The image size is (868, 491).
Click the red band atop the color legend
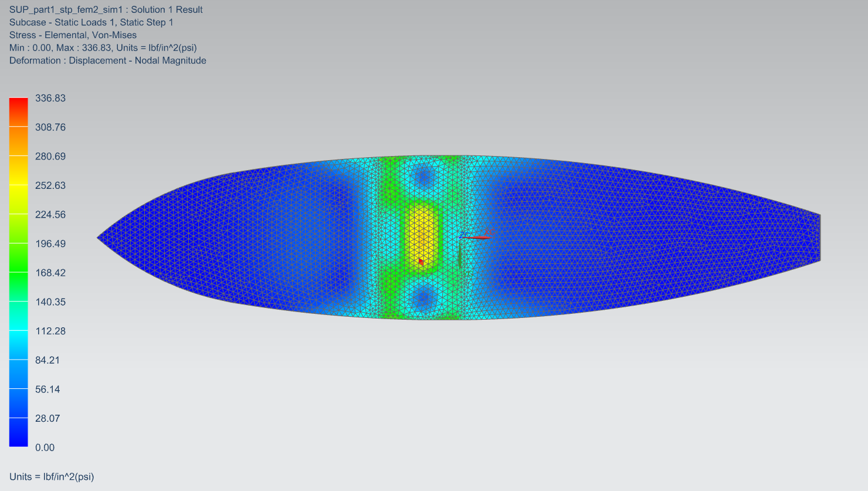coord(18,106)
